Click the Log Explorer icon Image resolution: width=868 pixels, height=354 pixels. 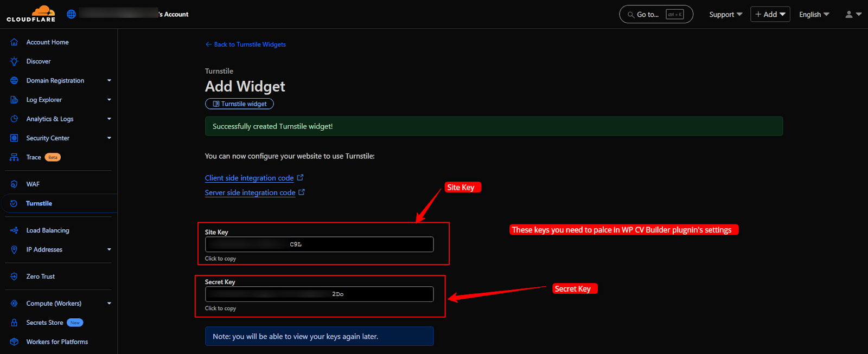point(14,100)
